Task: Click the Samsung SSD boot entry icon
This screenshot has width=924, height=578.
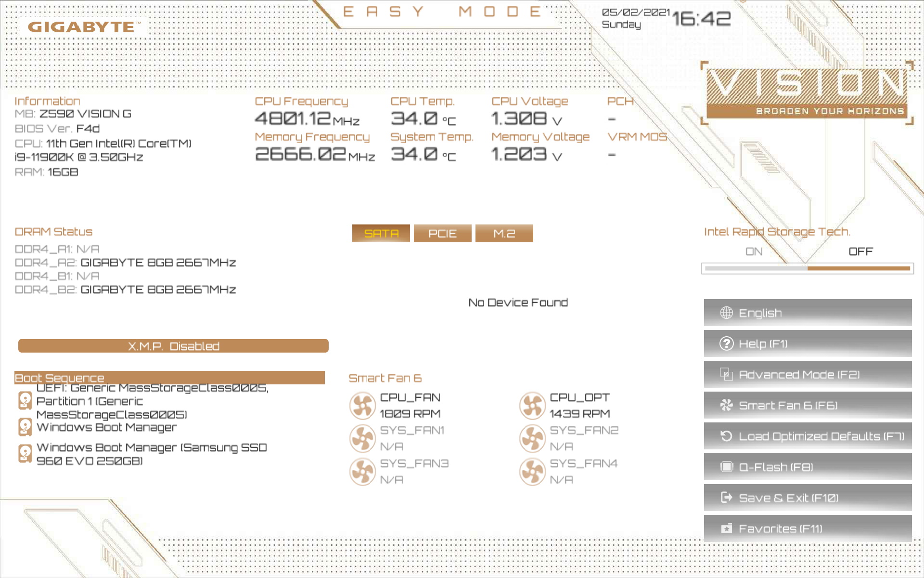Action: tap(25, 454)
